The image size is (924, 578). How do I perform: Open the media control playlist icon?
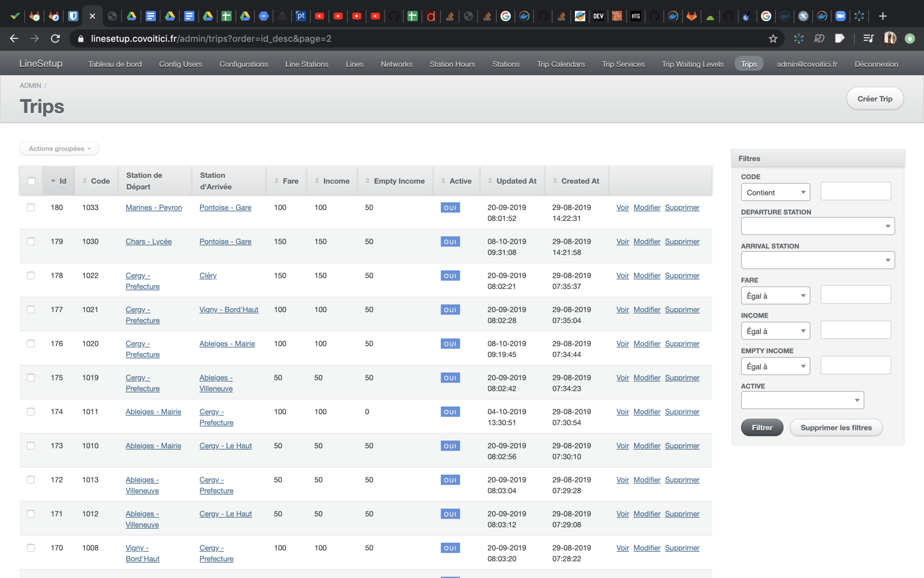coord(868,39)
